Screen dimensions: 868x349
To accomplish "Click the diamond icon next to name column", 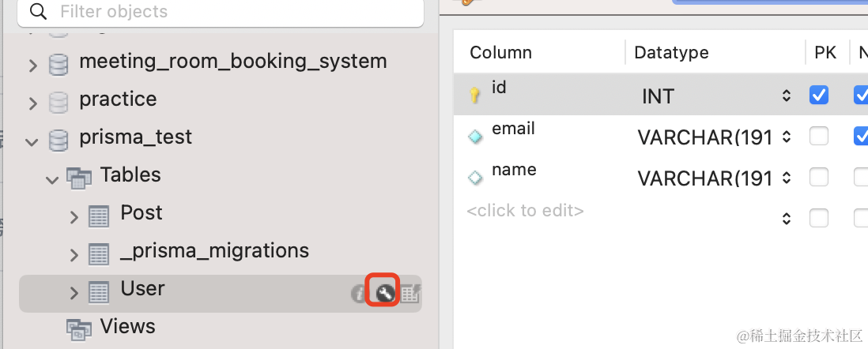I will (x=475, y=178).
